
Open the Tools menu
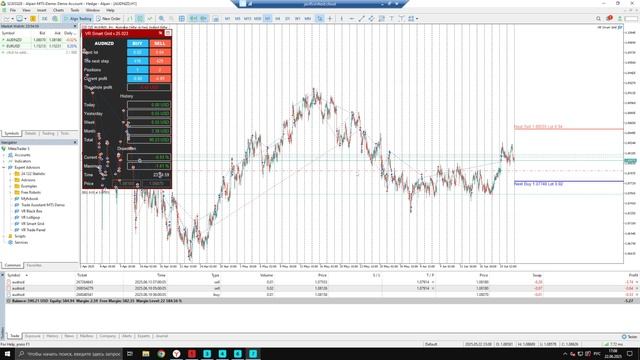75,10
